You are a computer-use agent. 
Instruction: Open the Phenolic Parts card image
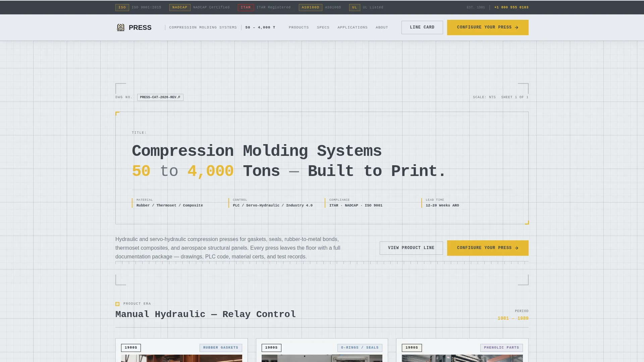pos(462,358)
